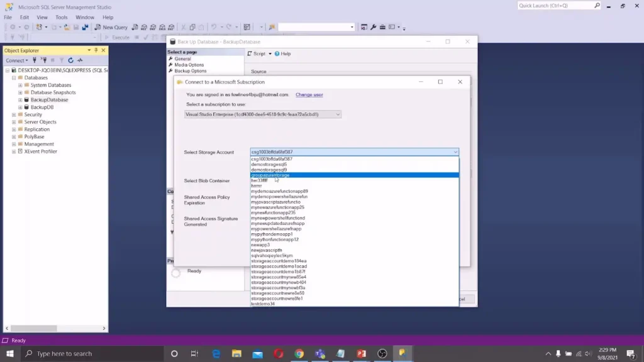Choose newapp3 storage account
Viewport: 644px width, 362px height.
[x=355, y=244]
